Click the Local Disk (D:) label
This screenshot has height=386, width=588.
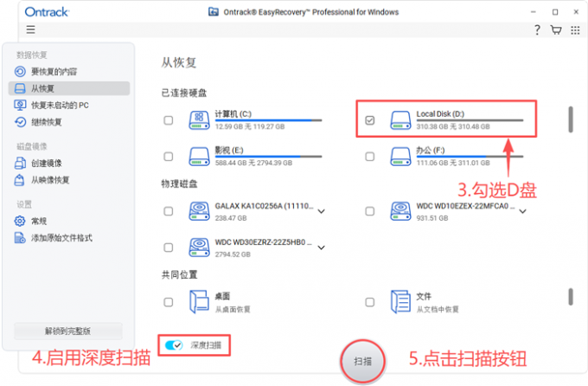click(440, 113)
